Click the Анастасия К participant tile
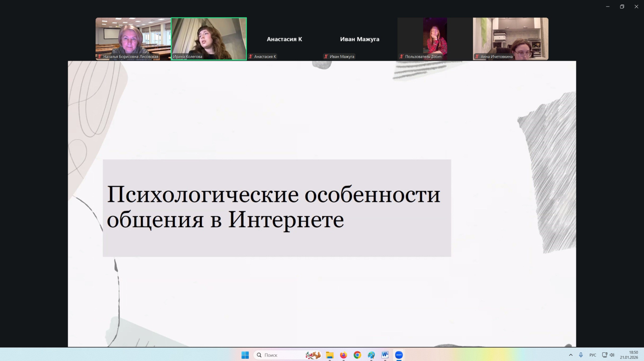This screenshot has width=644, height=361. point(284,39)
